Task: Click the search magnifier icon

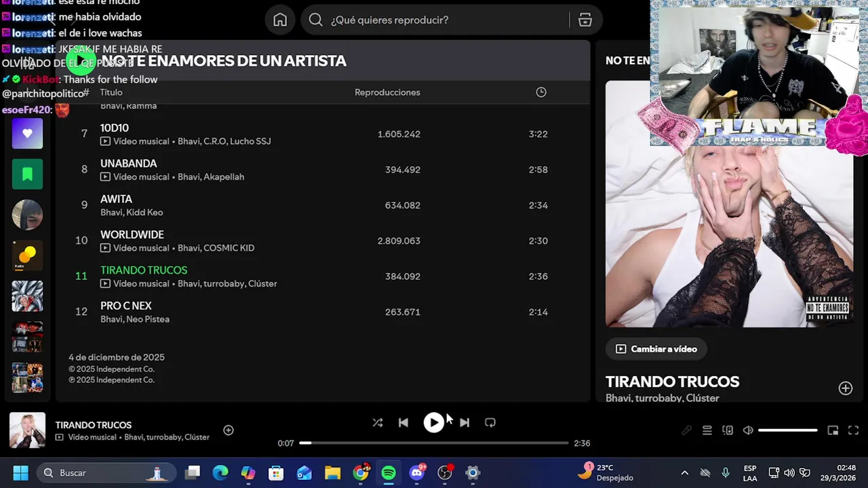Action: pyautogui.click(x=315, y=20)
